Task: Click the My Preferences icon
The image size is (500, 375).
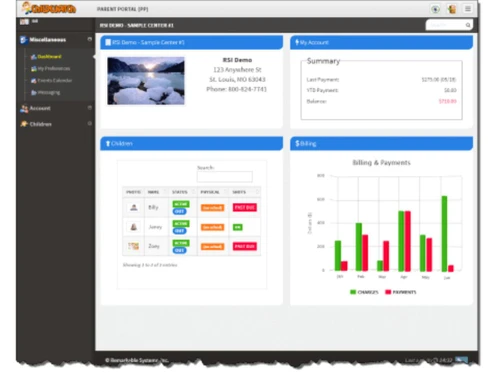Action: coord(33,69)
